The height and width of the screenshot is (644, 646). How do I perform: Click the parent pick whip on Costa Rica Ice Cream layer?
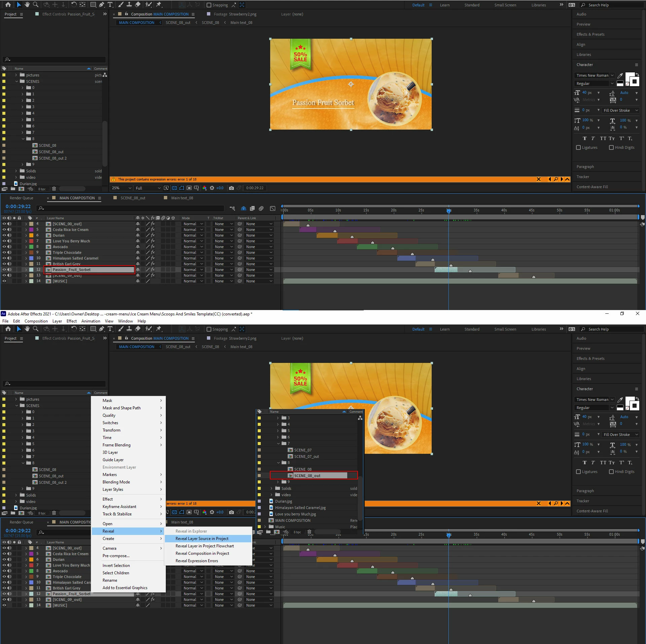coord(240,230)
